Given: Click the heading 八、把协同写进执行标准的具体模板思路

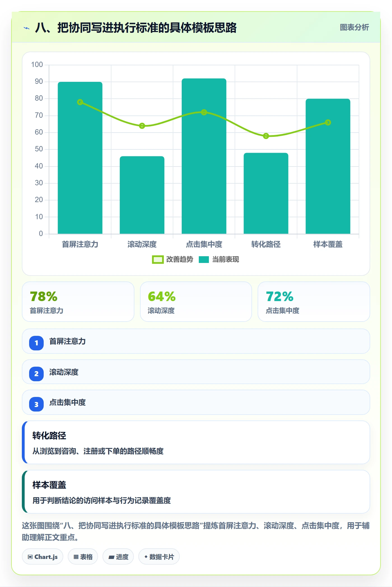Looking at the screenshot, I should coord(136,28).
